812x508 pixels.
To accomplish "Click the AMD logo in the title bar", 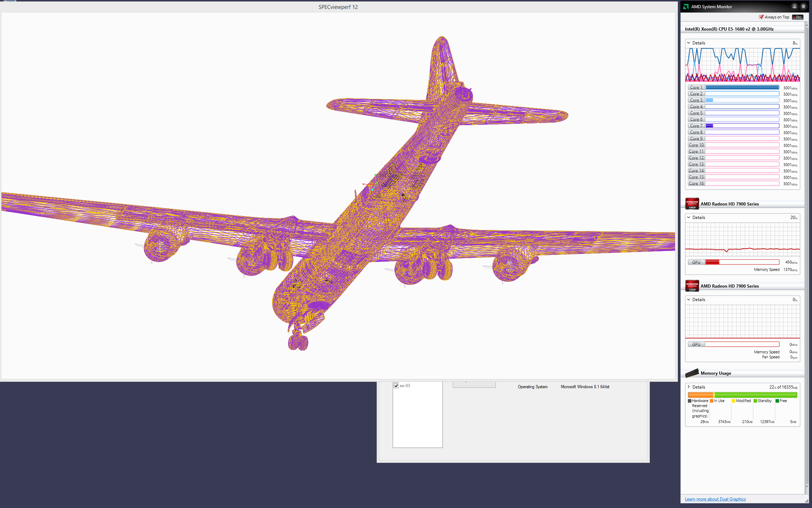I will pyautogui.click(x=686, y=6).
